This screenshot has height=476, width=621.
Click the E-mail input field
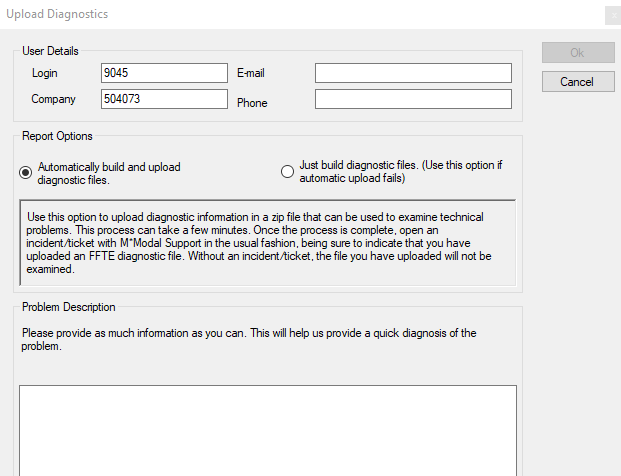click(x=413, y=73)
